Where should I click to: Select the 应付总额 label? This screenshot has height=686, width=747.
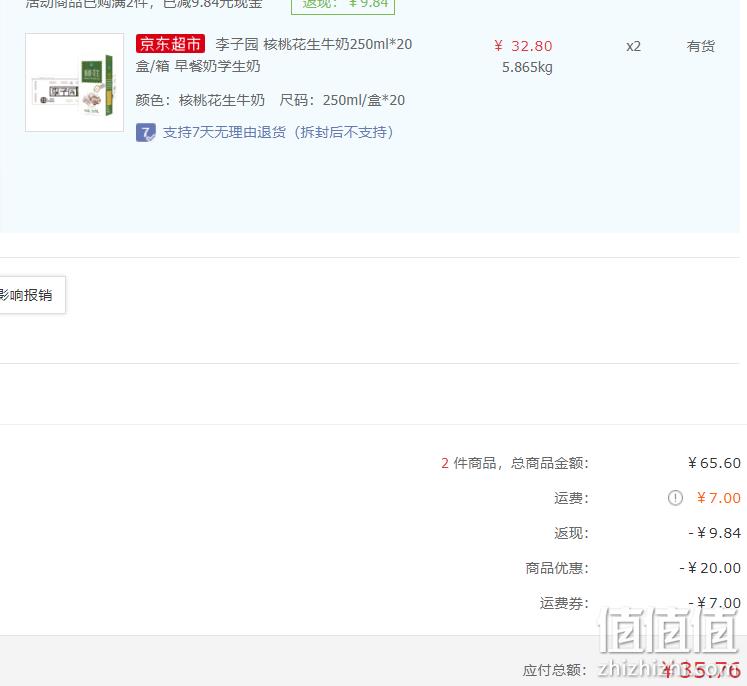[x=555, y=670]
